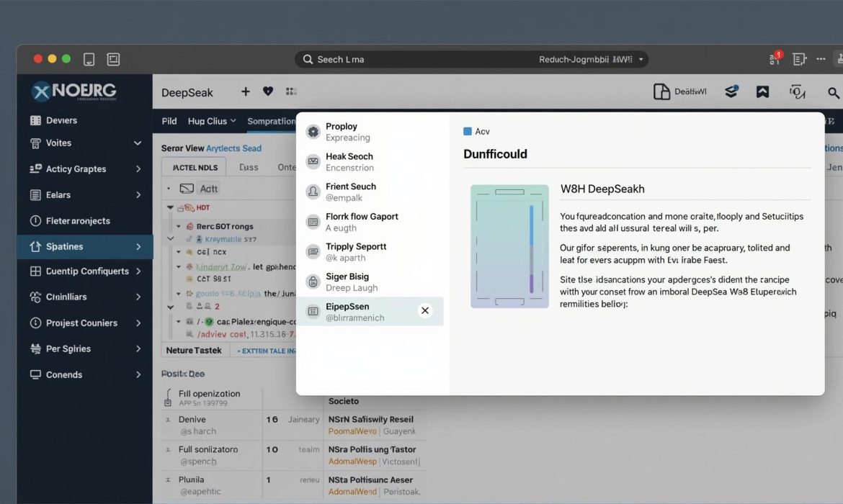Image resolution: width=843 pixels, height=504 pixels.
Task: Click the EXTTRN TALE link
Action: click(266, 351)
